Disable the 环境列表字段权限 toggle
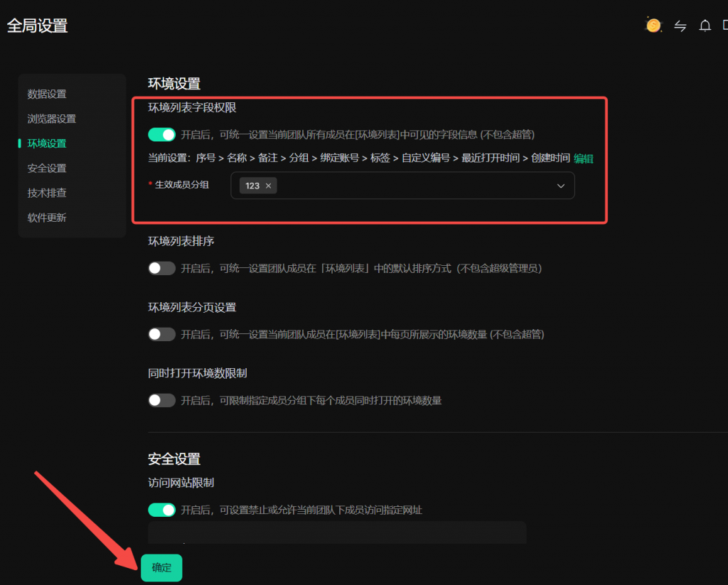This screenshot has height=585, width=728. coord(161,134)
